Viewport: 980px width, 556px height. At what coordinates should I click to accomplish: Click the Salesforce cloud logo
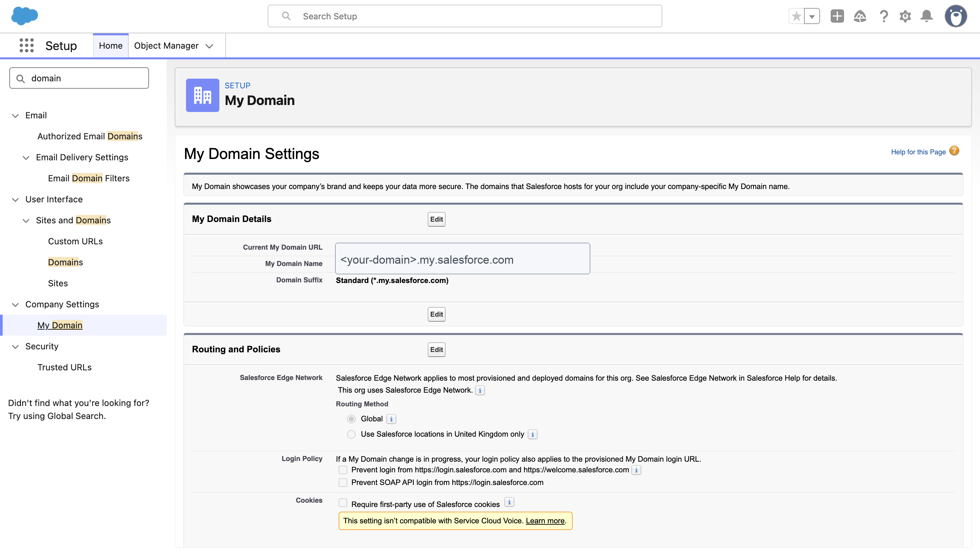tap(25, 16)
